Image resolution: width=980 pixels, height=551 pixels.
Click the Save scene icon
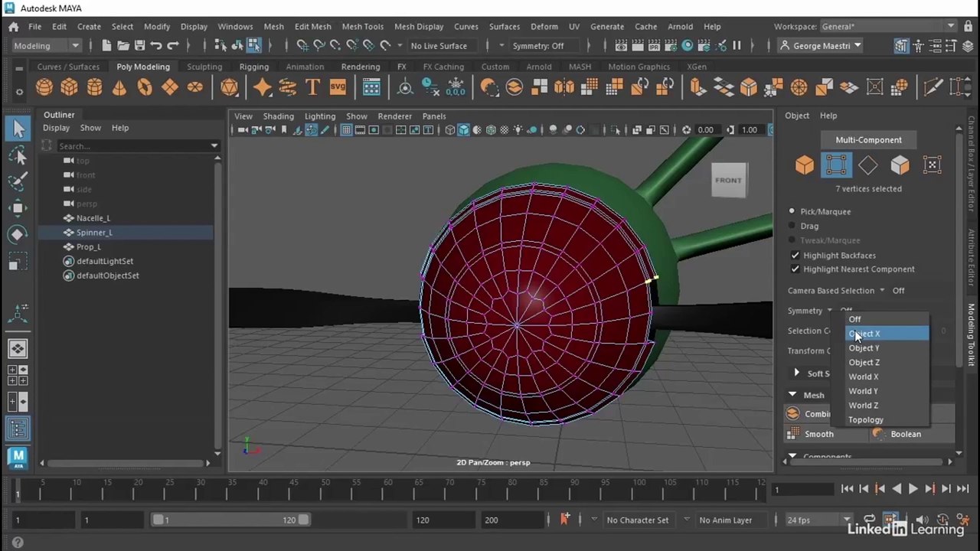139,46
